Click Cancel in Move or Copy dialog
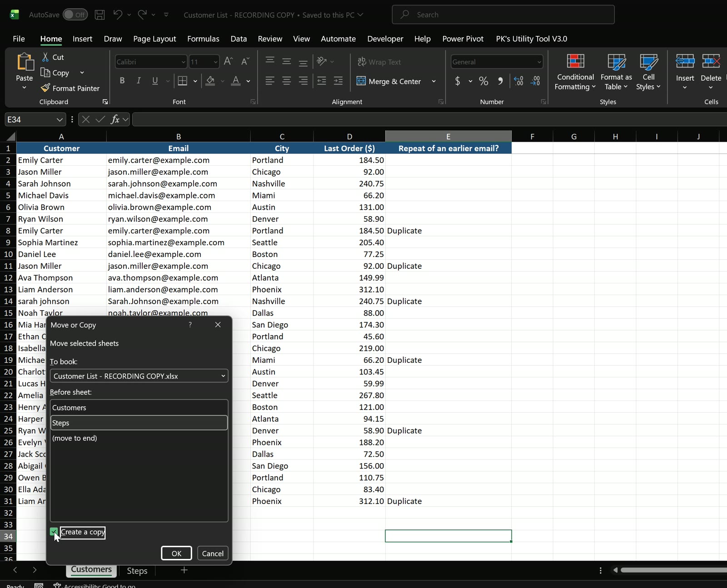 (x=213, y=553)
